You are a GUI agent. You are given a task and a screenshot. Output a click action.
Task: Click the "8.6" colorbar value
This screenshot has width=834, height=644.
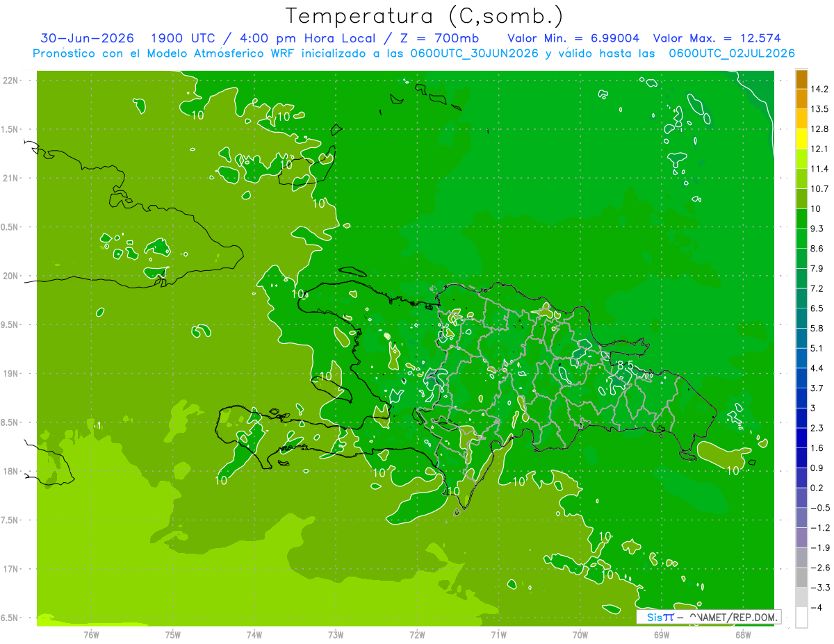tap(818, 249)
